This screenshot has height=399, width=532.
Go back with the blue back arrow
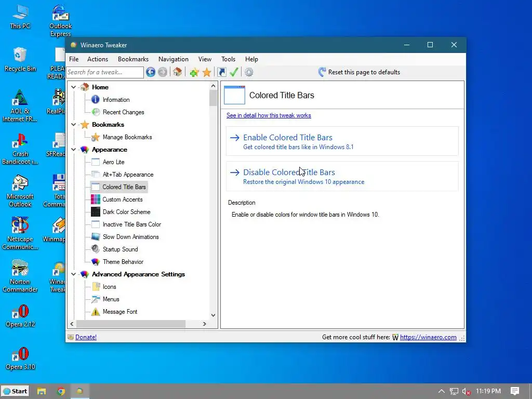pos(151,72)
